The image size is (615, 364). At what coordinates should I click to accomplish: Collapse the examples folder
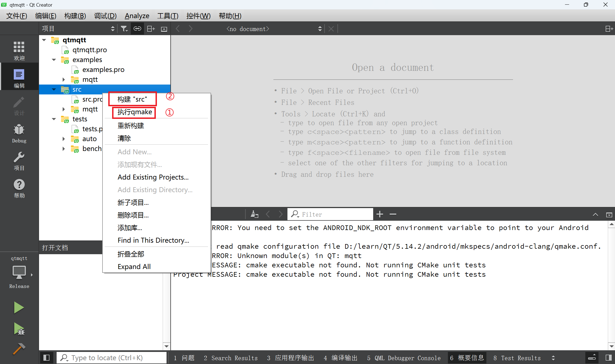(54, 60)
